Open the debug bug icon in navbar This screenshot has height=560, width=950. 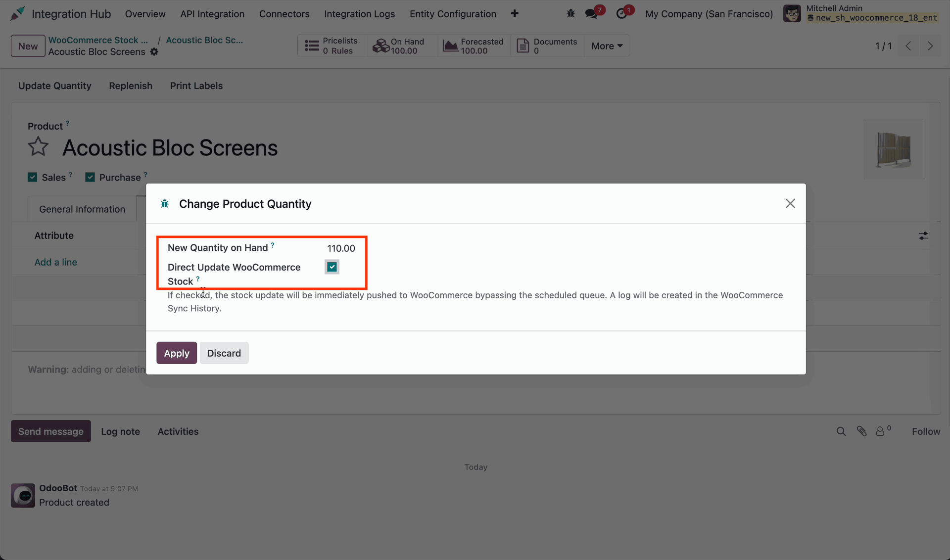coord(570,14)
